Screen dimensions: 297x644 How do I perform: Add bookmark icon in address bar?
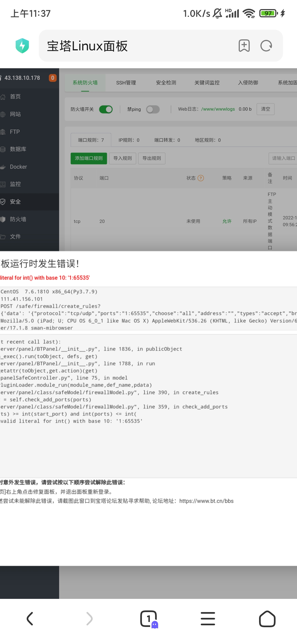coord(244,46)
